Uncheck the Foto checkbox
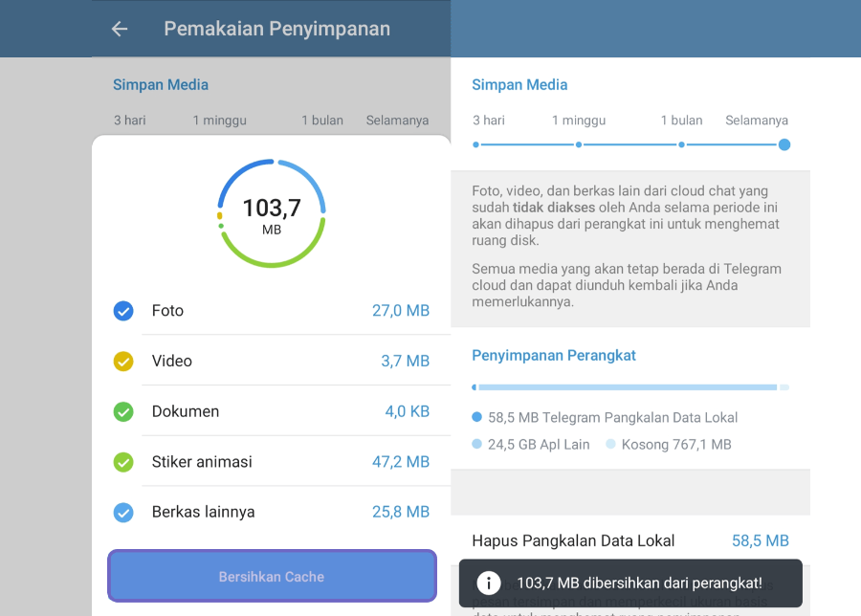The height and width of the screenshot is (616, 861). pos(123,311)
